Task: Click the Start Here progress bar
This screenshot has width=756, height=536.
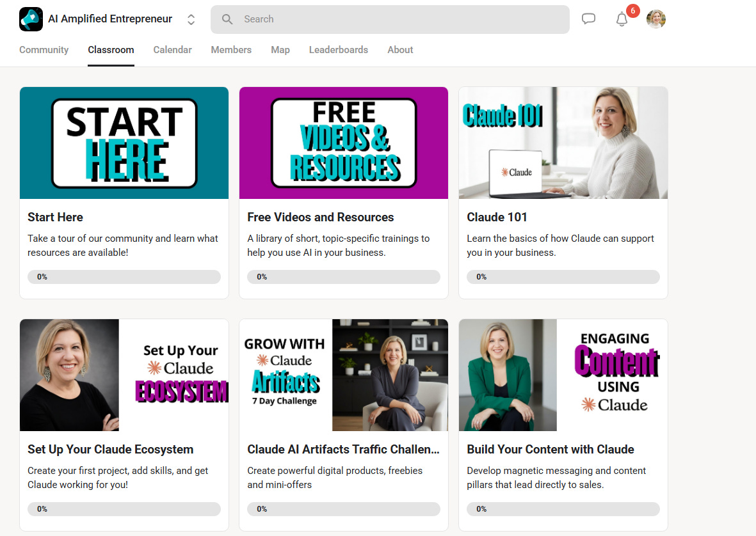Action: pos(124,277)
